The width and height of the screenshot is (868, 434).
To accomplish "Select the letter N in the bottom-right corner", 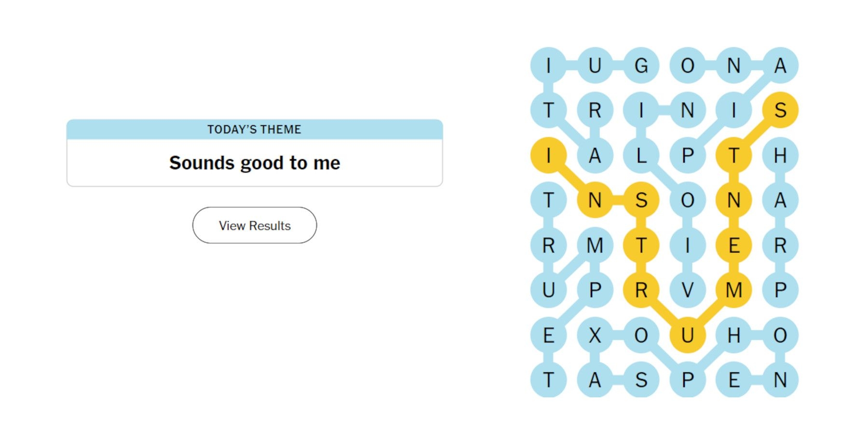I will (x=780, y=380).
